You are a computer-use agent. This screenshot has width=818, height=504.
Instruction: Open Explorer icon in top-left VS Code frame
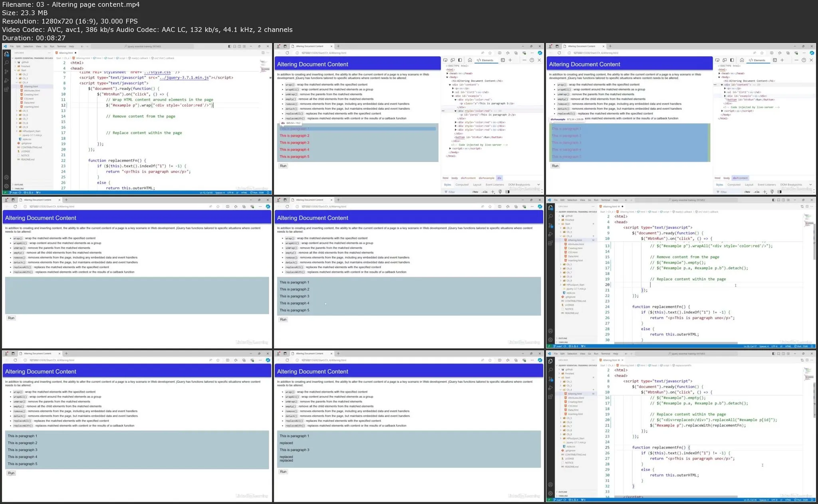point(6,54)
